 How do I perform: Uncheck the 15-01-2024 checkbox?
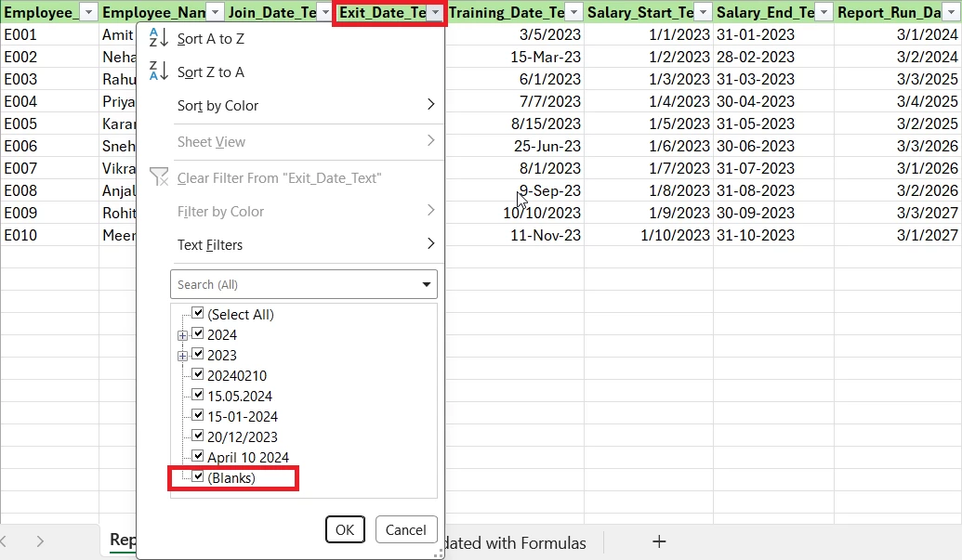point(198,415)
